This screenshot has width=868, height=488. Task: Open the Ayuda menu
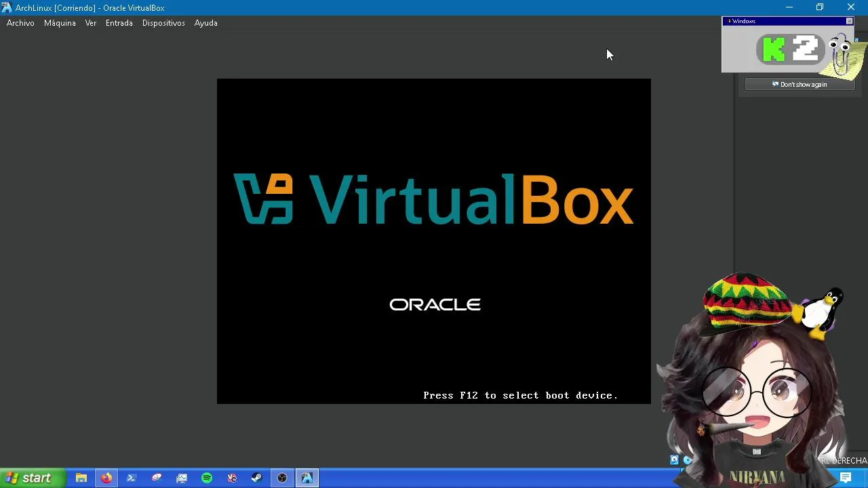205,23
